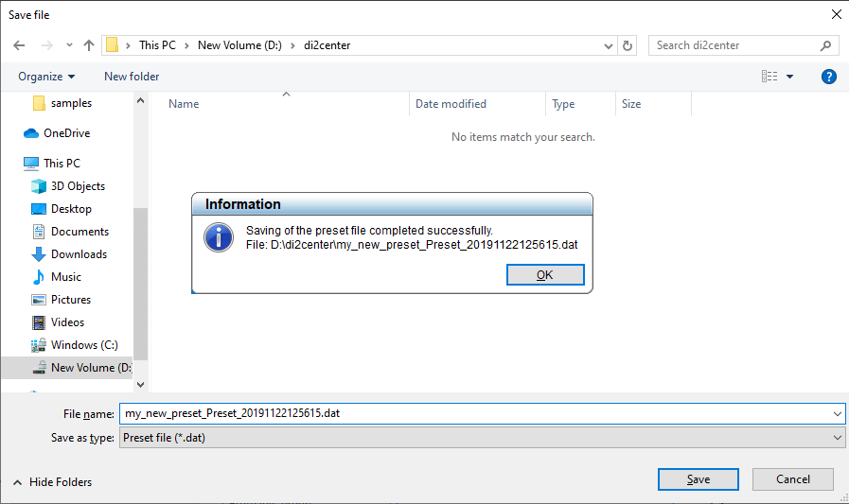Viewport: 849px width, 504px height.
Task: Go forward with the right arrow
Action: pos(47,45)
